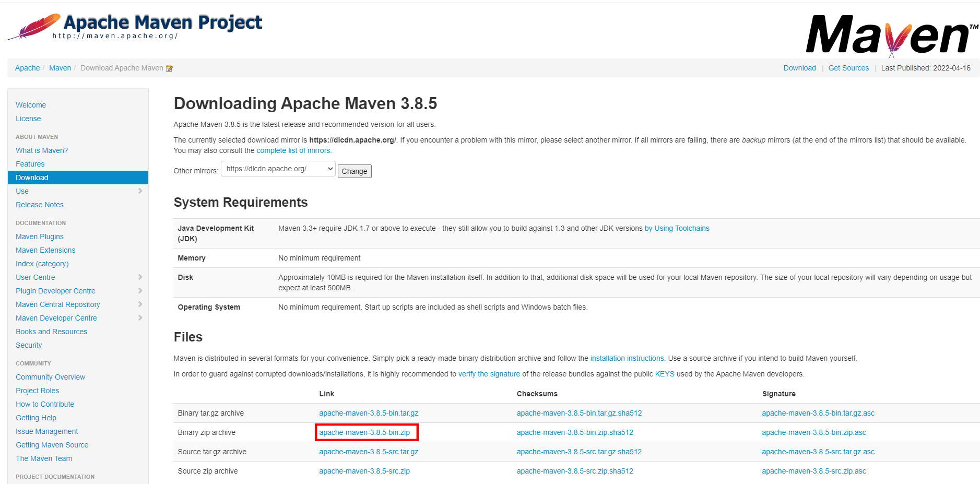Go to Apache breadcrumb link

coord(27,68)
